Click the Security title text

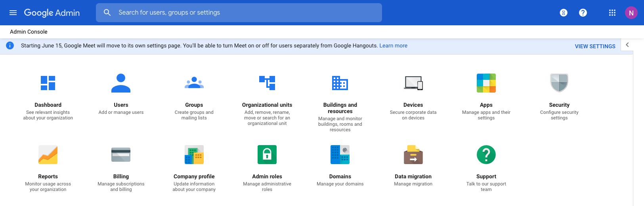559,105
